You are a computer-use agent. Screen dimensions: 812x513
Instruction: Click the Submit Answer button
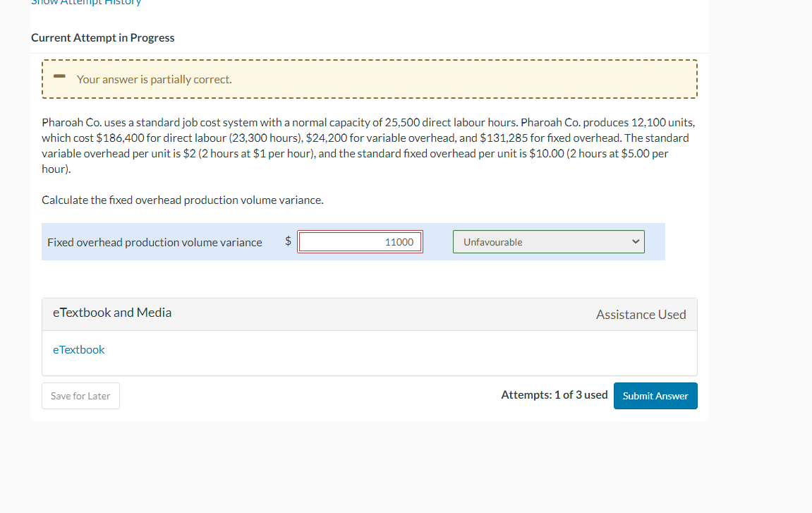pos(655,396)
